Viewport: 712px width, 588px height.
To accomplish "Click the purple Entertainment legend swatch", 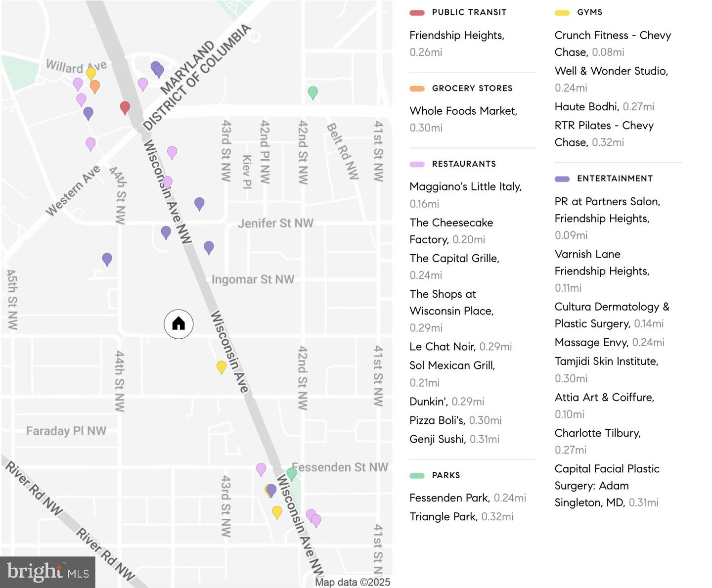I will (562, 179).
